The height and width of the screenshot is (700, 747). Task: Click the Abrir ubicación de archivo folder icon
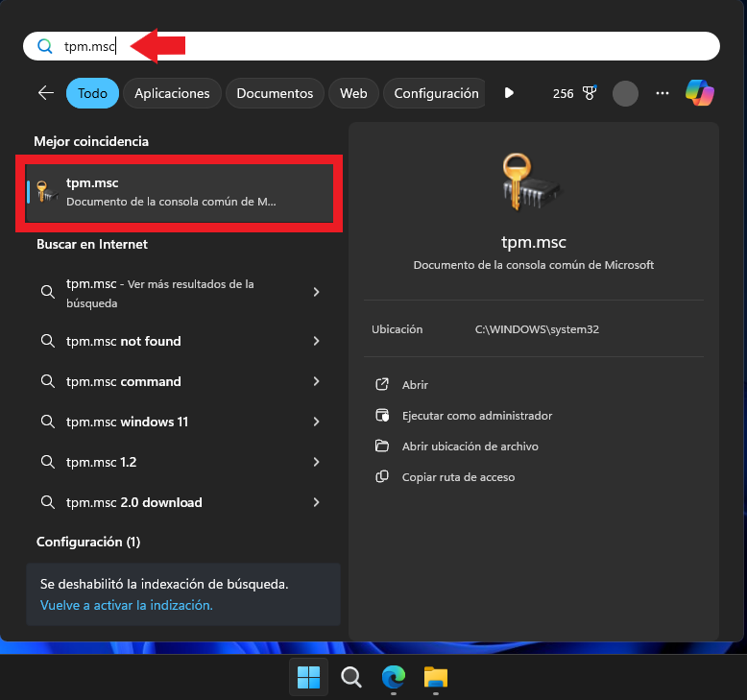[x=382, y=446]
